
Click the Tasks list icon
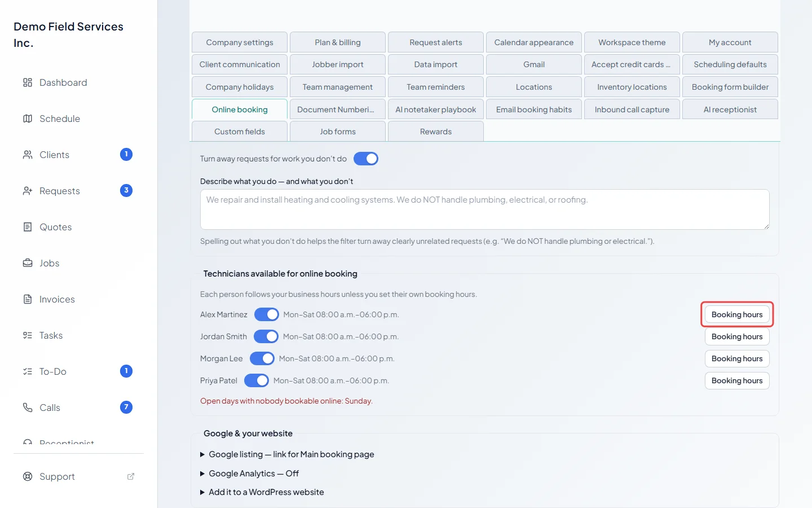(x=28, y=335)
